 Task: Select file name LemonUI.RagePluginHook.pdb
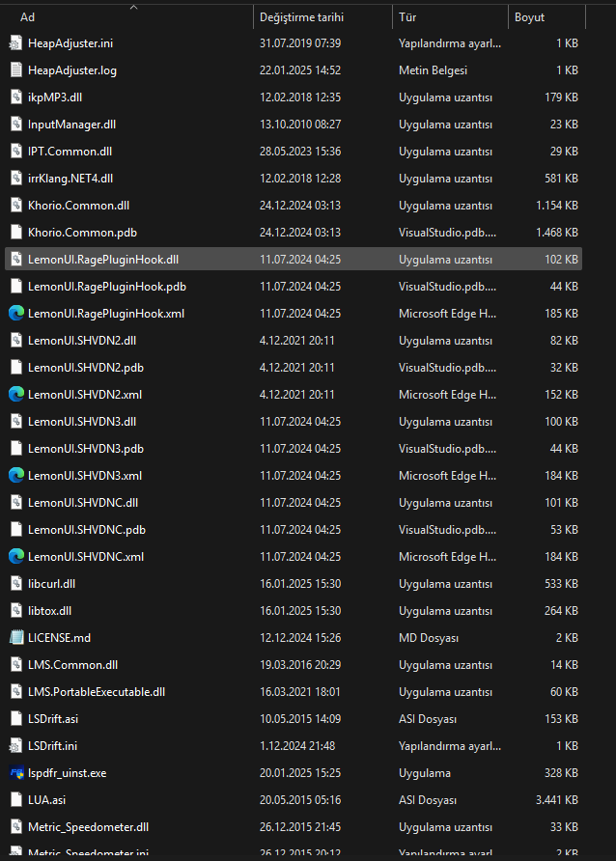click(x=107, y=287)
